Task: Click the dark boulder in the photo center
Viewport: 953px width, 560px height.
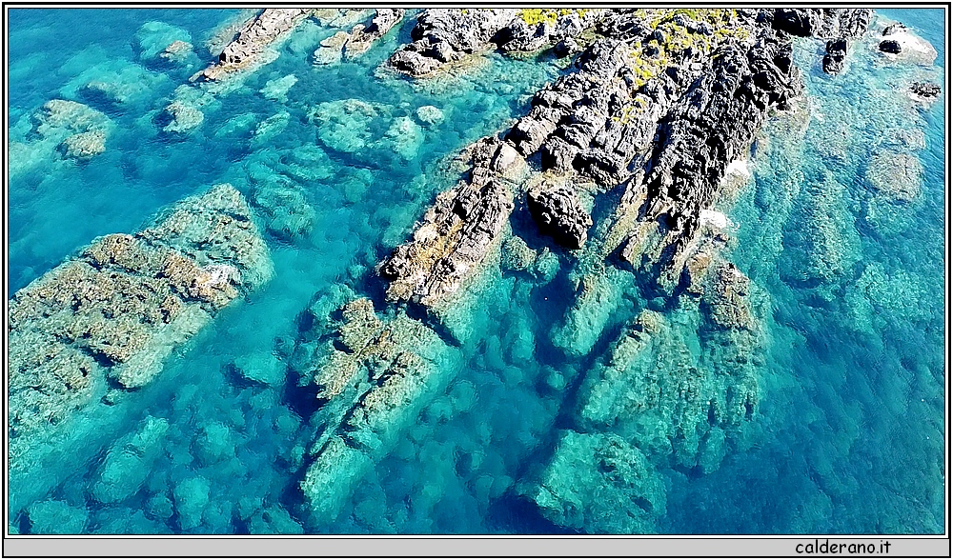Action: [x=559, y=214]
